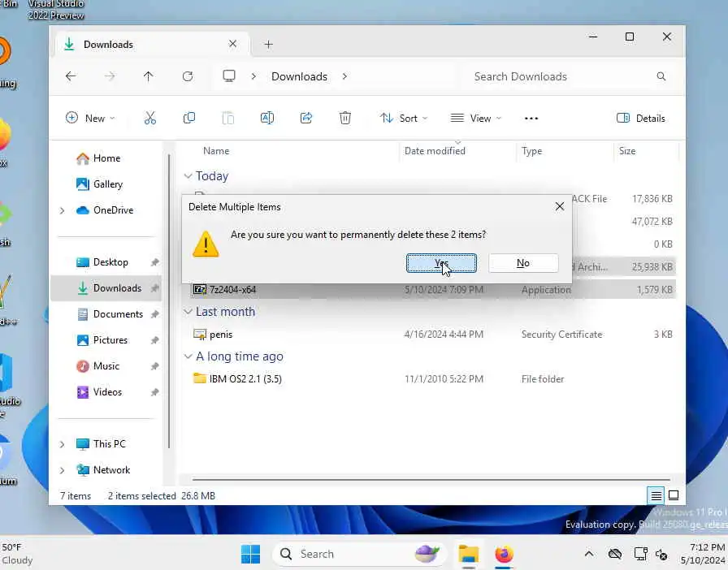Go up one folder level arrow
Image resolution: width=728 pixels, height=570 pixels.
pos(148,76)
